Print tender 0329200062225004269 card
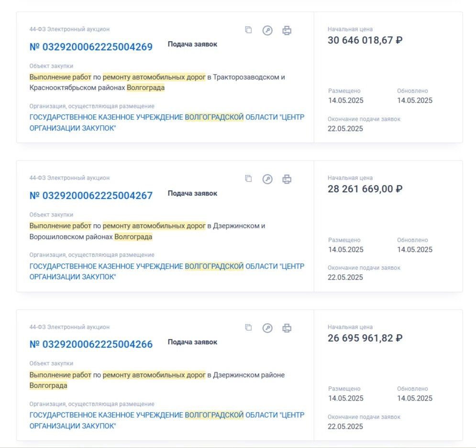The image size is (476, 448). click(287, 30)
